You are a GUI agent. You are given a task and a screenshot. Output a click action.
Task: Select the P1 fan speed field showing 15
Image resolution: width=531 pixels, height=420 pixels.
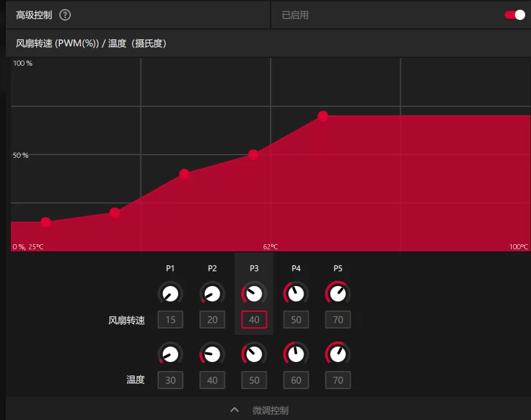[170, 320]
